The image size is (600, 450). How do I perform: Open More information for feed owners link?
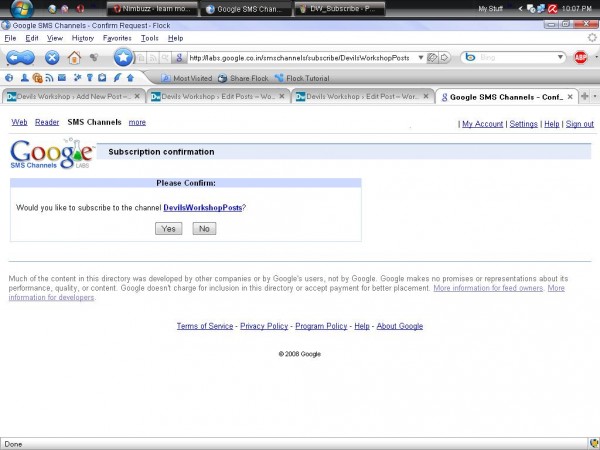pyautogui.click(x=488, y=288)
